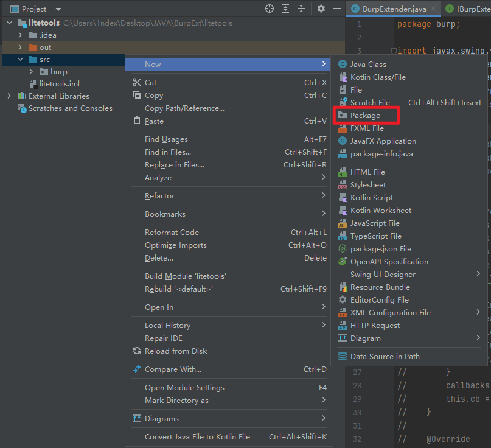Select Scratches and Consoles node
Image resolution: width=491 pixels, height=448 pixels.
click(65, 108)
